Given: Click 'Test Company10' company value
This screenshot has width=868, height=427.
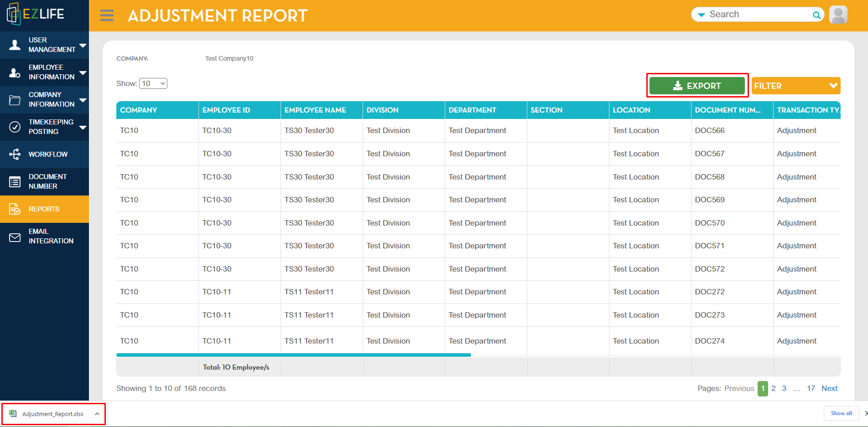Looking at the screenshot, I should [229, 58].
